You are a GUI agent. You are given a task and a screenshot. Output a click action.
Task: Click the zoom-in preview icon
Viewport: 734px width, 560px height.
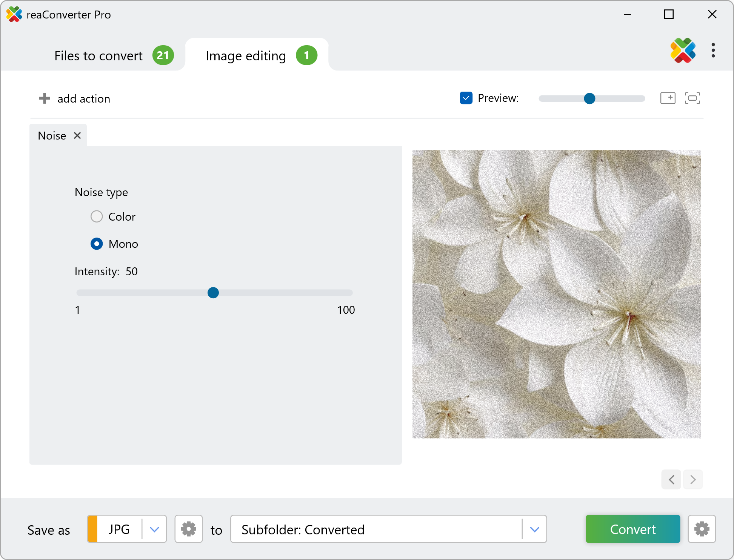668,98
